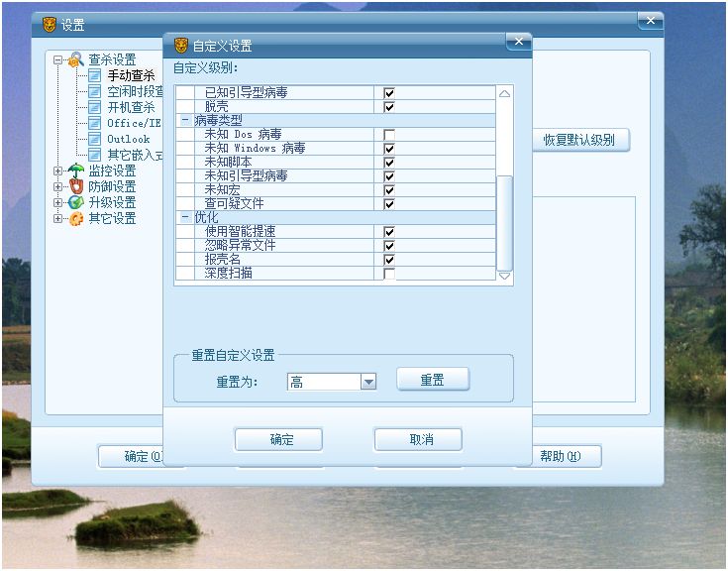Collapse the 病毒类型 group
This screenshot has width=728, height=571.
185,120
